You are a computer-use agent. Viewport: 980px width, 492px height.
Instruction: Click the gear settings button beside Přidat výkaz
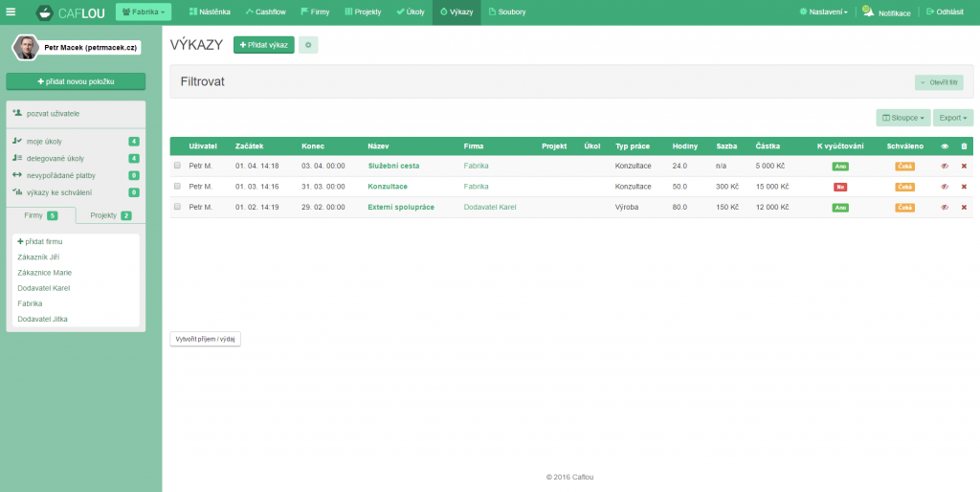tap(308, 45)
